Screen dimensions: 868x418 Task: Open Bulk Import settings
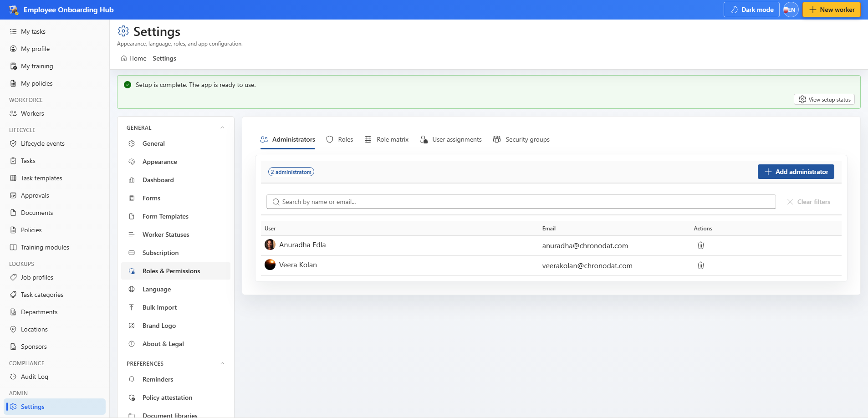pyautogui.click(x=176, y=307)
